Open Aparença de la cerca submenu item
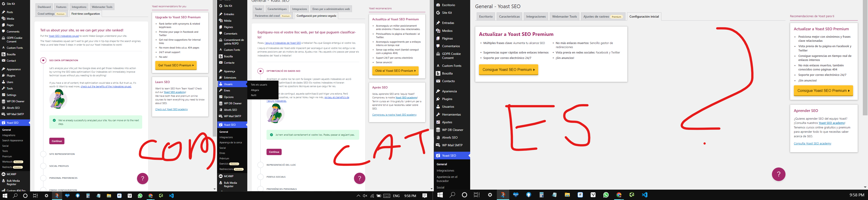Viewport: 868px width, 200px height. coord(231,142)
